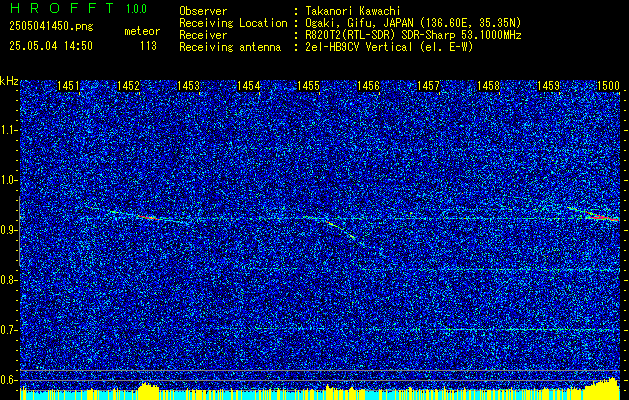Viewport: 629px width, 400px height.
Task: Click the 1457 time marker
Action: point(428,86)
